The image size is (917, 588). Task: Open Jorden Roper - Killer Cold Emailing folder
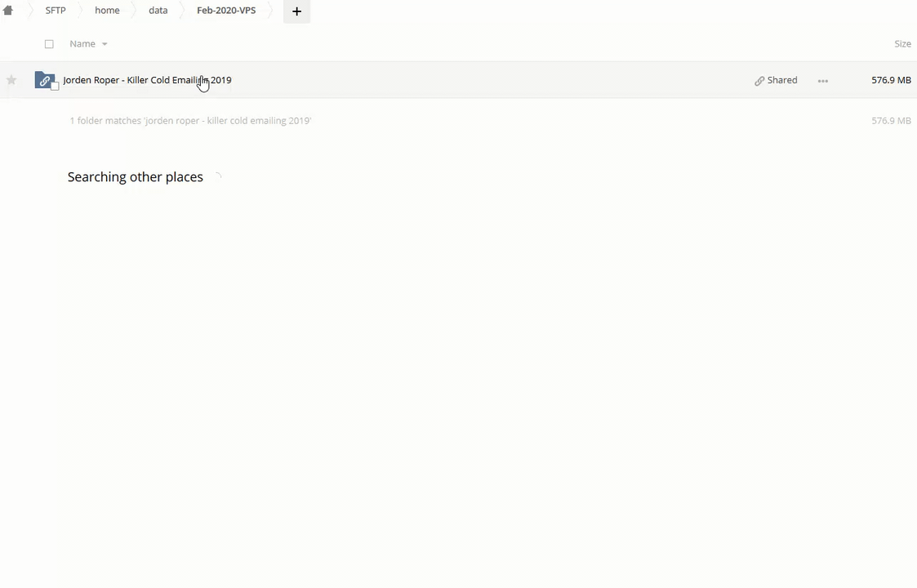point(147,80)
